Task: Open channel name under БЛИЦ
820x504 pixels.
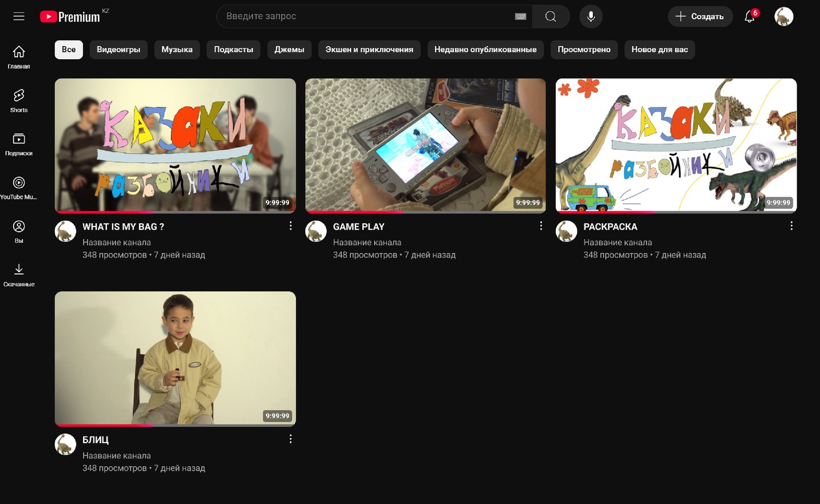Action: click(x=117, y=456)
